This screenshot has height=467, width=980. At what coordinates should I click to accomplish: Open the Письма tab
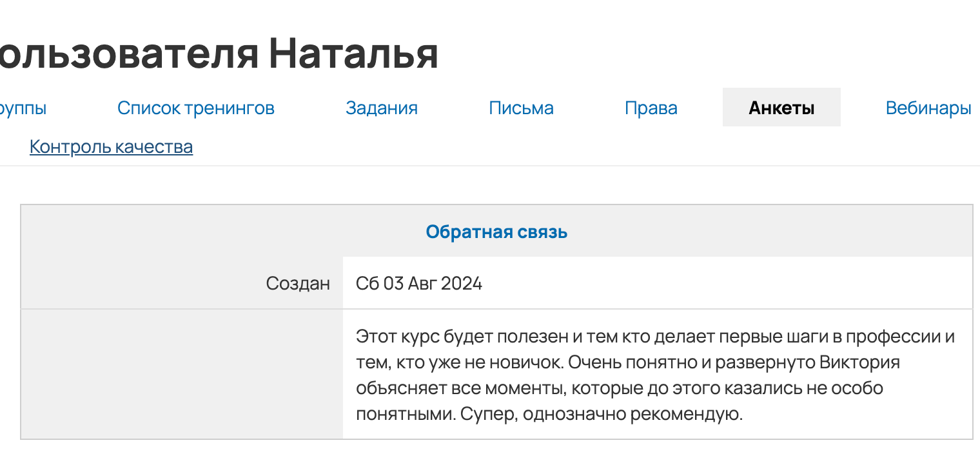tap(521, 108)
